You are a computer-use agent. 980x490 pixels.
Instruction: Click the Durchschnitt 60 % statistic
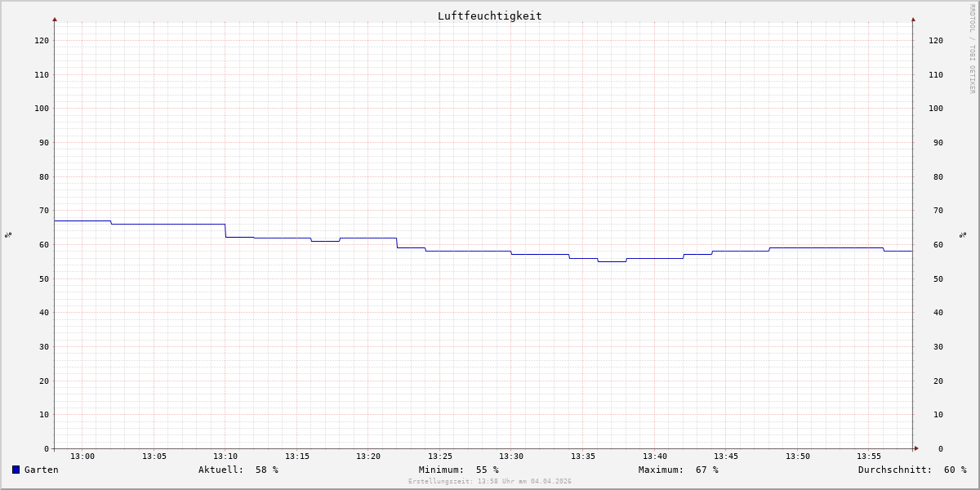click(x=911, y=470)
